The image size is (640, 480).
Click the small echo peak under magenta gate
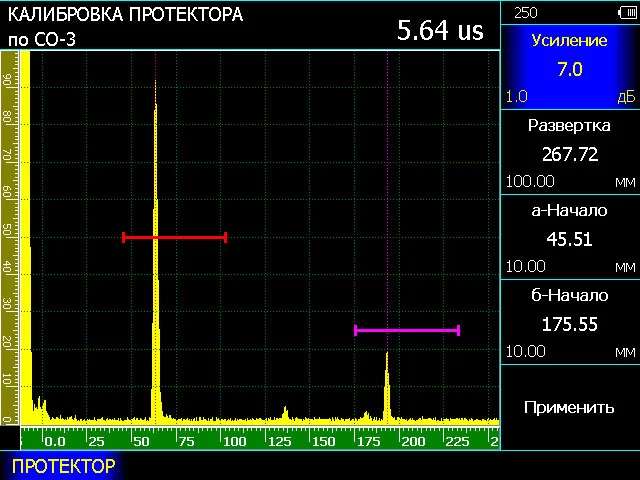(387, 385)
